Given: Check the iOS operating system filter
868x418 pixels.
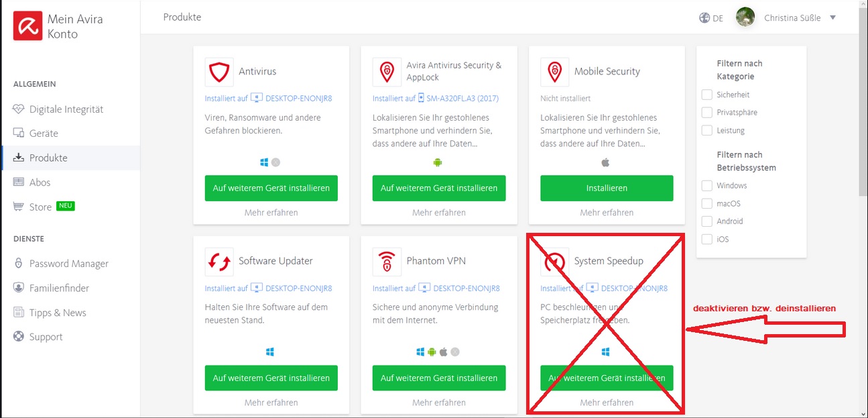Looking at the screenshot, I should tap(706, 239).
